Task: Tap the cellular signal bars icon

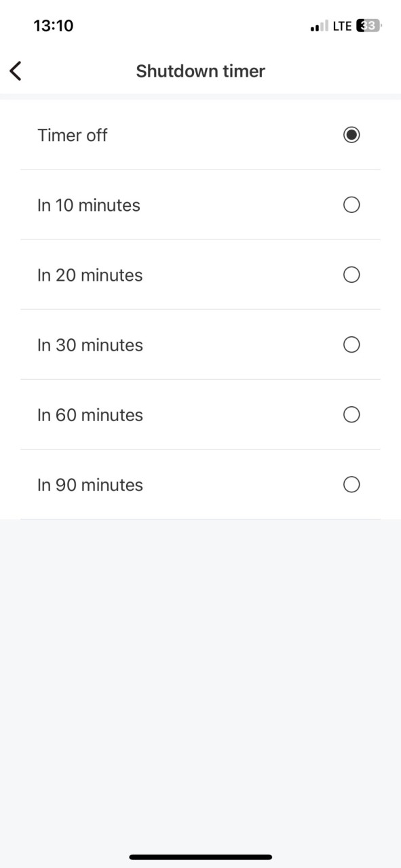Action: click(319, 26)
